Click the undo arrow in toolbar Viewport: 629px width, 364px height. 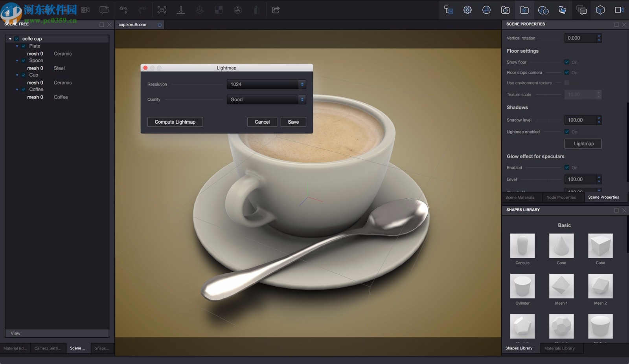pyautogui.click(x=123, y=10)
